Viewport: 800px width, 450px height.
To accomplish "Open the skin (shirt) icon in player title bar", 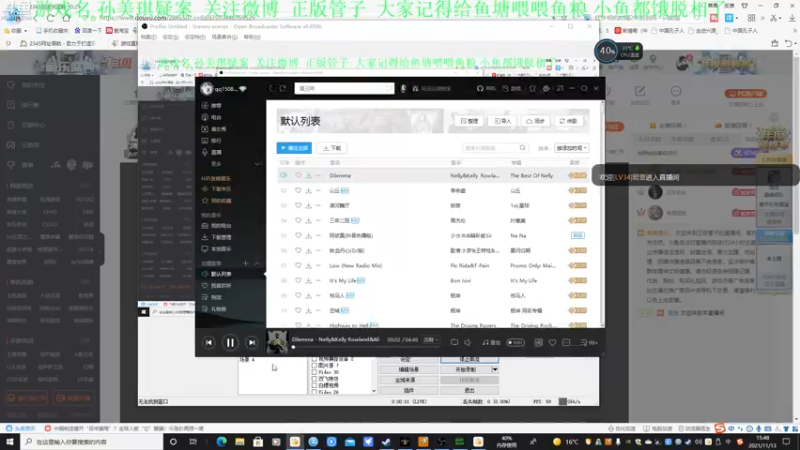I will click(x=532, y=88).
